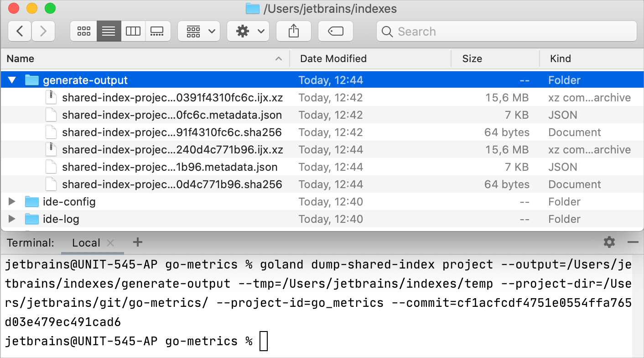The height and width of the screenshot is (358, 644).
Task: Collapse the generate-output folder
Action: [12, 79]
